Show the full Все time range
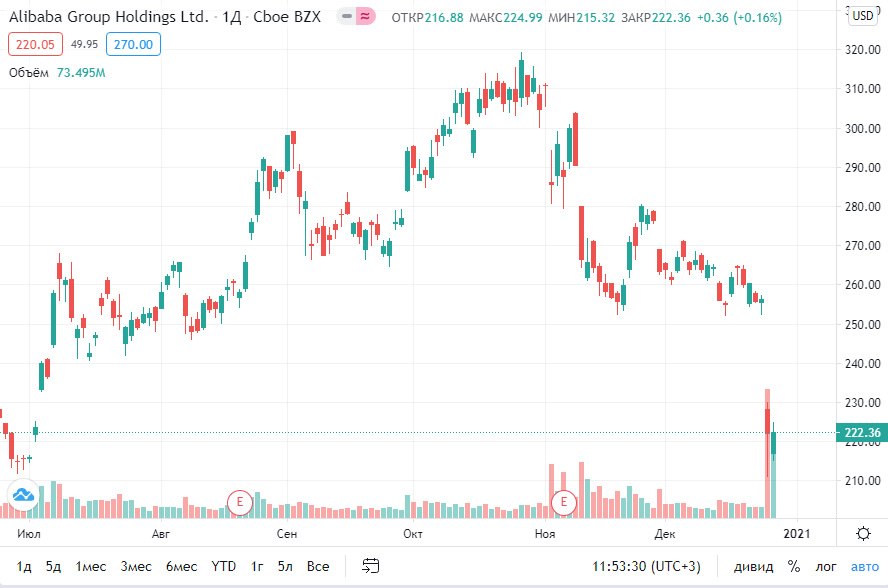The height and width of the screenshot is (588, 888). tap(318, 566)
